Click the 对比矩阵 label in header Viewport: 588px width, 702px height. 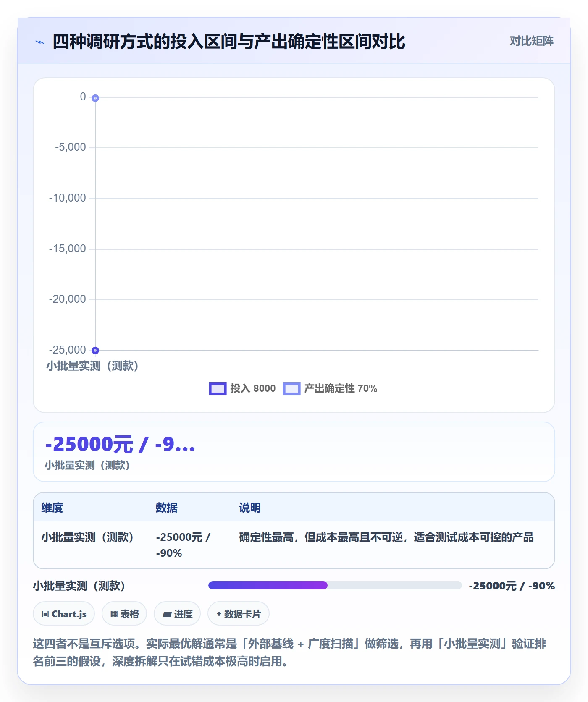531,41
